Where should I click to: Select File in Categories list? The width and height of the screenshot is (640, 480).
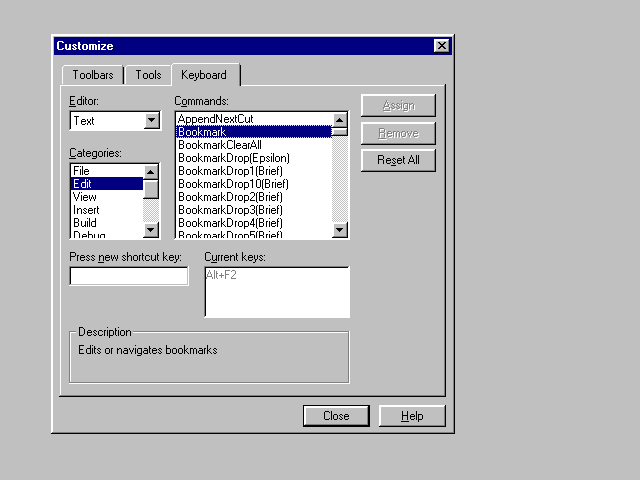(82, 171)
